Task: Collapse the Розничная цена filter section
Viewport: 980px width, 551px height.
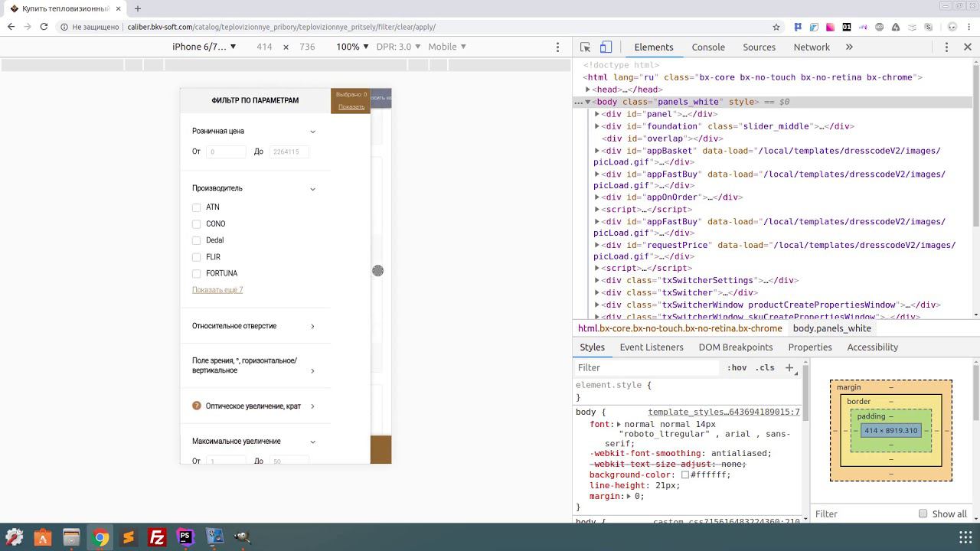Action: click(x=312, y=132)
